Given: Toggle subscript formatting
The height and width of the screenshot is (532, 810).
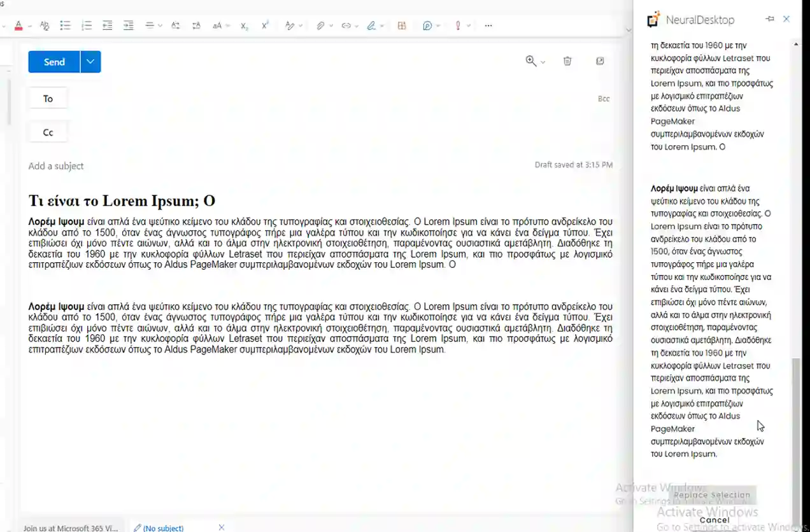Looking at the screenshot, I should (245, 26).
